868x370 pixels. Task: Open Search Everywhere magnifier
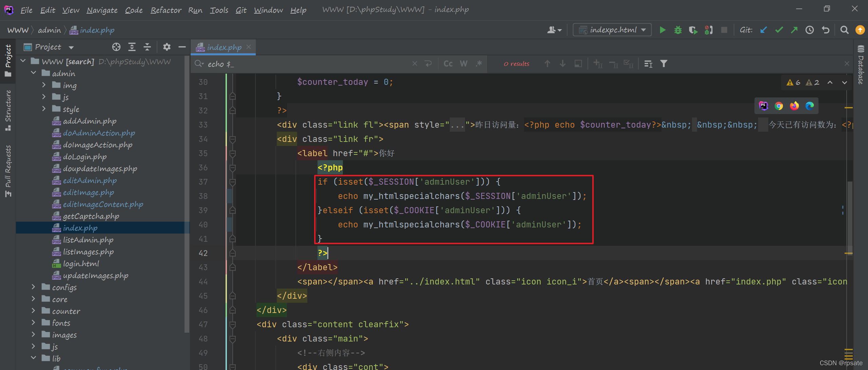pyautogui.click(x=844, y=30)
